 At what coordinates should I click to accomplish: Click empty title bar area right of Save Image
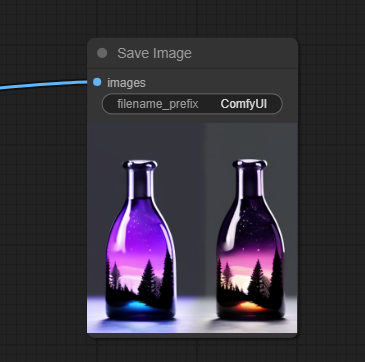[243, 53]
